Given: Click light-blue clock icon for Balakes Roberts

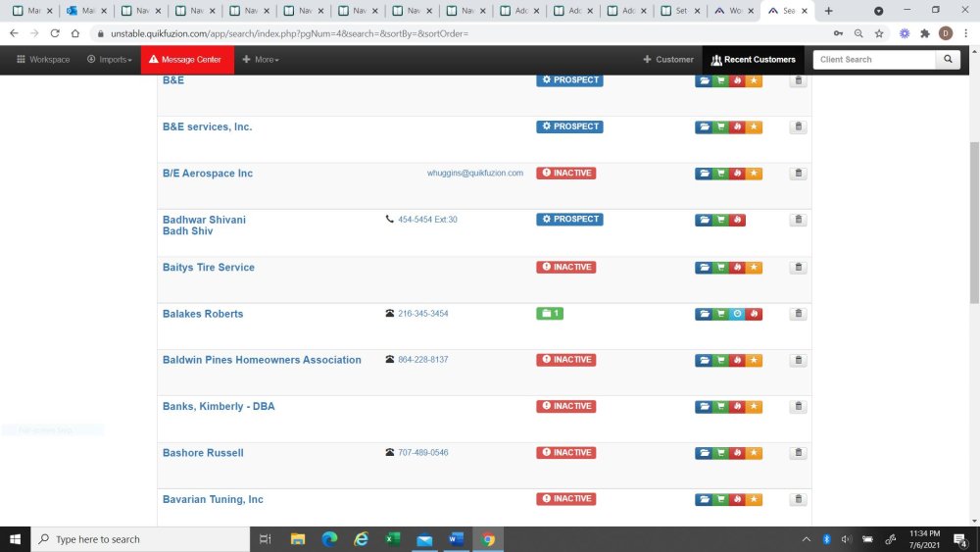Looking at the screenshot, I should tap(738, 314).
